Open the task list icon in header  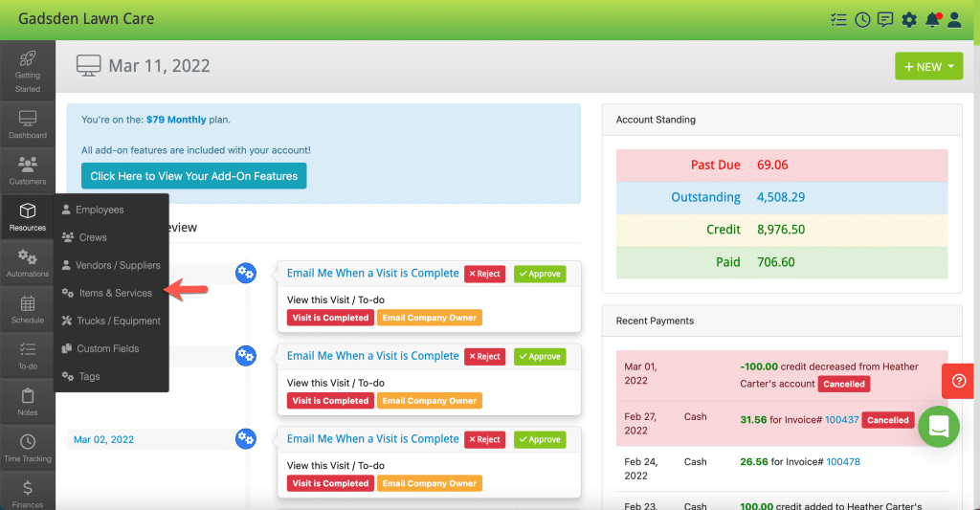tap(838, 20)
